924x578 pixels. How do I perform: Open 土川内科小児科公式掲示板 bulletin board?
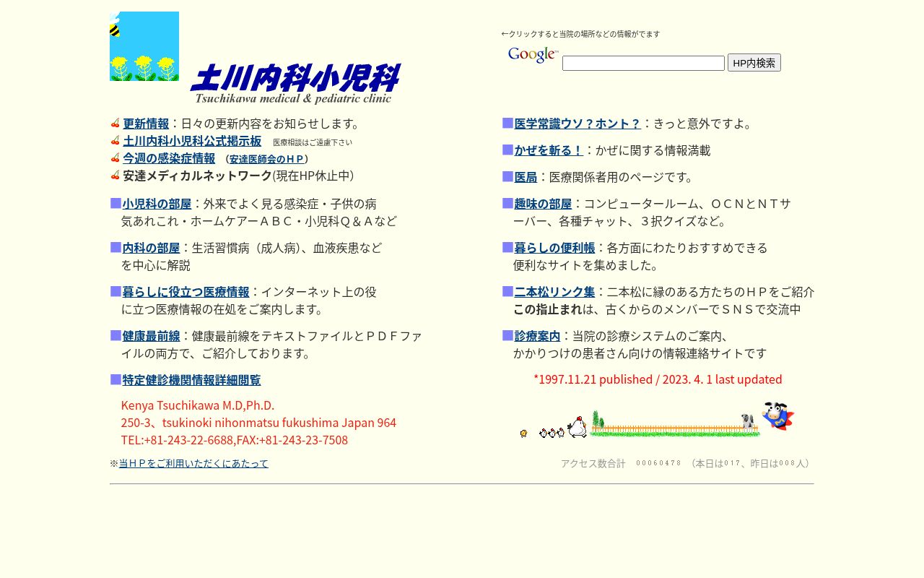(192, 141)
